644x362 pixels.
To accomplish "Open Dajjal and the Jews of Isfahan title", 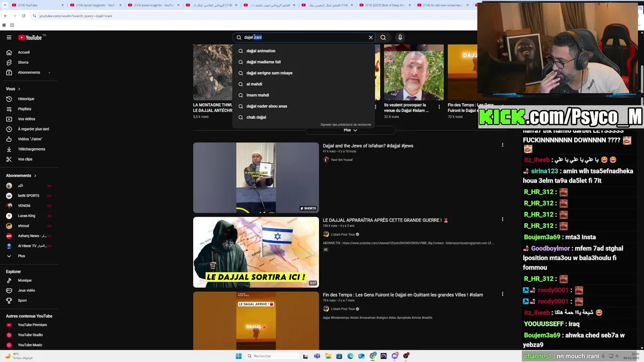I will click(368, 146).
